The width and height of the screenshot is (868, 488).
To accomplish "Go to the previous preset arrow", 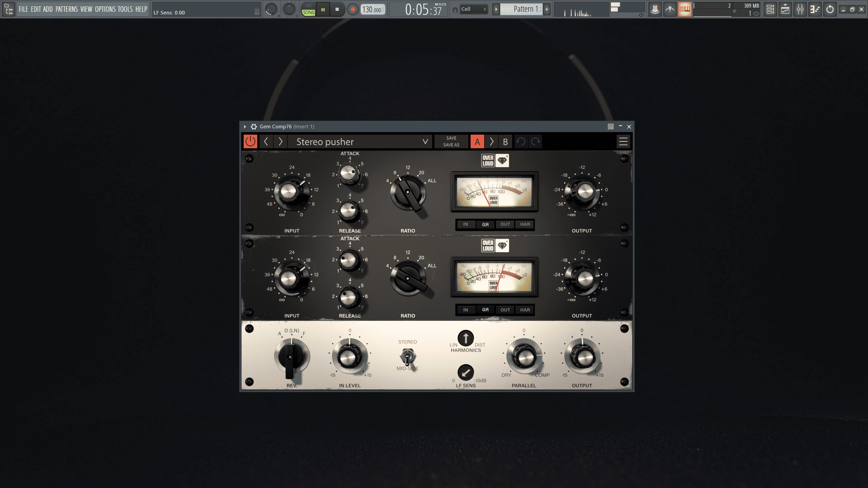I will (x=266, y=142).
